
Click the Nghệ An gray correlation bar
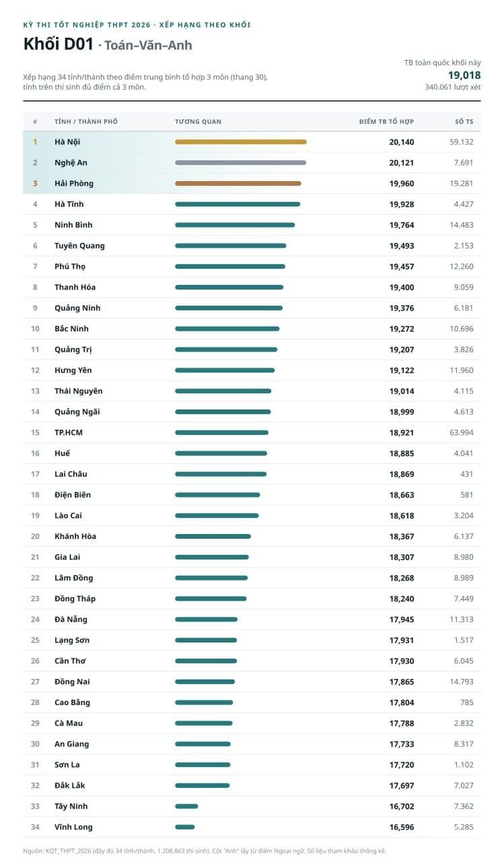click(240, 162)
